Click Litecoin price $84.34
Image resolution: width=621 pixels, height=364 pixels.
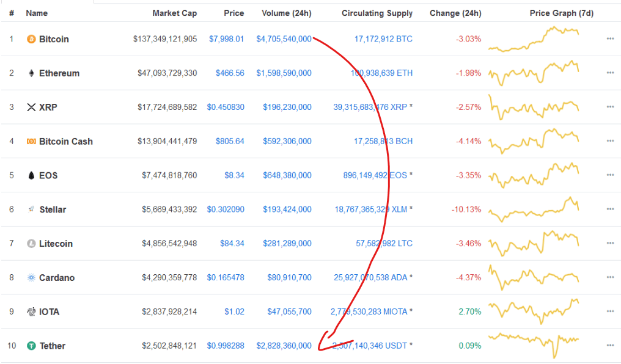point(232,243)
